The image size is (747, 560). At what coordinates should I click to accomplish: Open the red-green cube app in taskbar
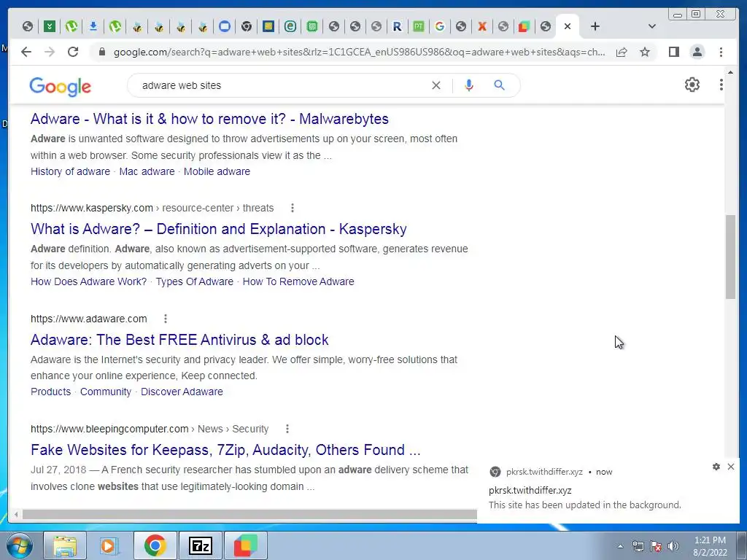tap(245, 545)
